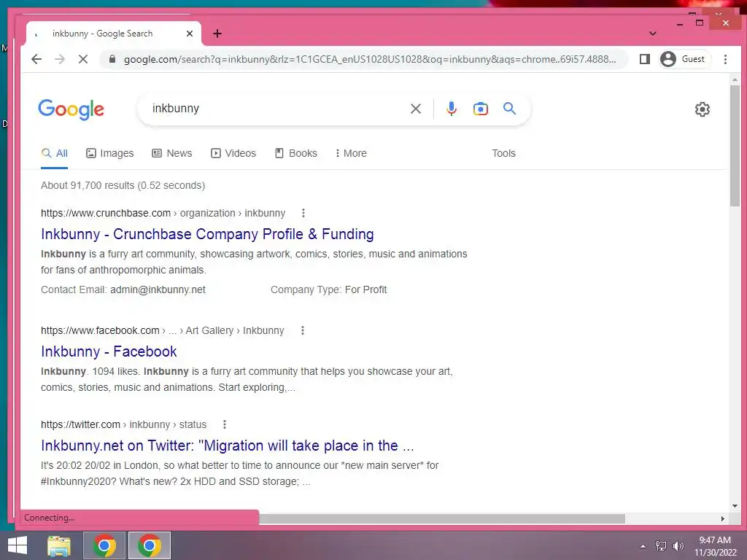The width and height of the screenshot is (747, 560).
Task: Click admin@inkbunny.net contact email text
Action: point(158,289)
